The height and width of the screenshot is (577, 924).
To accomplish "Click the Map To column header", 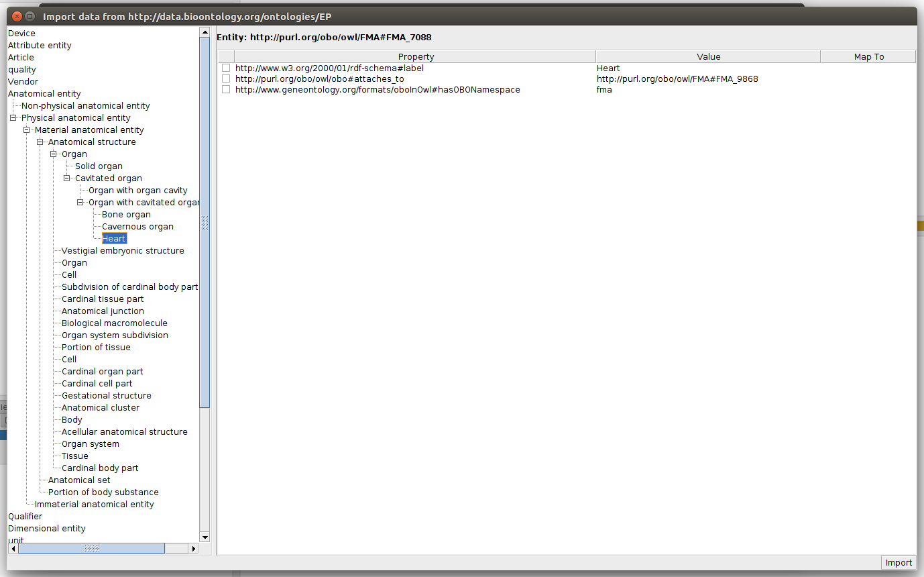I will 868,57.
